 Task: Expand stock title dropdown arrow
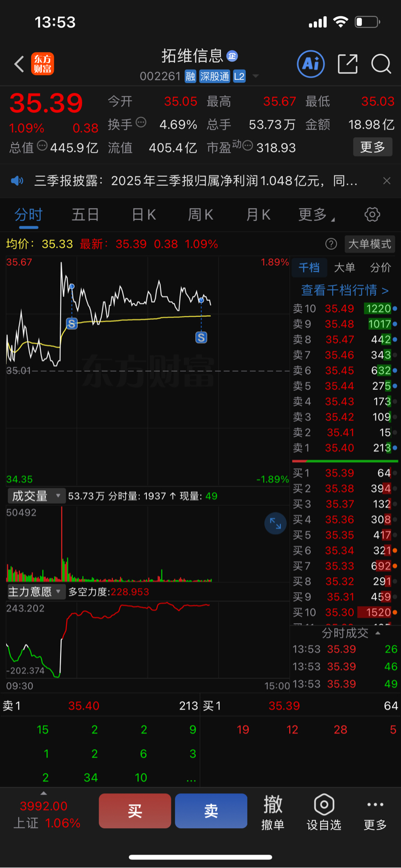[x=256, y=76]
